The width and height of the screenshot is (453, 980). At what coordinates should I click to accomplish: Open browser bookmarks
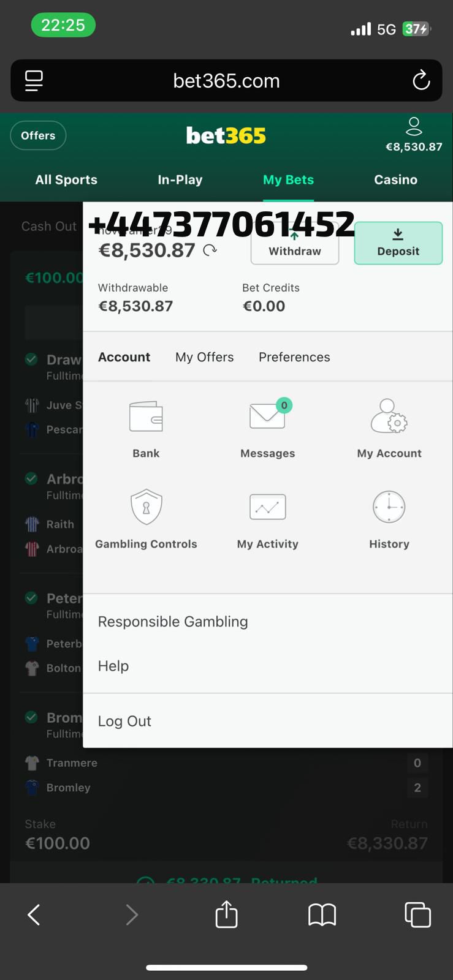(322, 915)
